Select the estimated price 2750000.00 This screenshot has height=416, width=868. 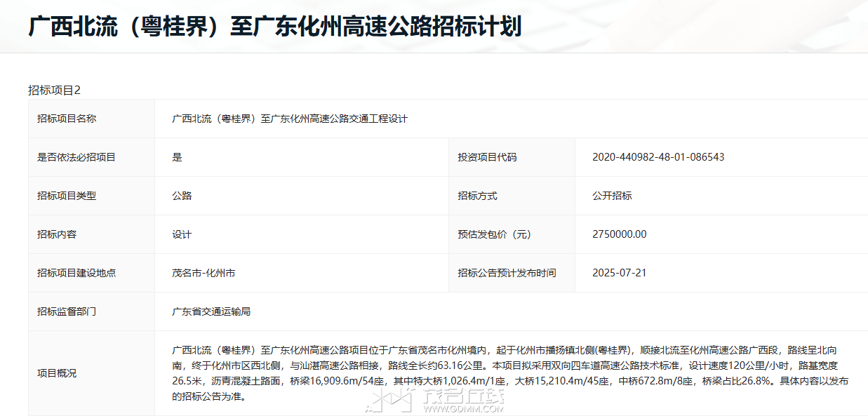coord(620,234)
